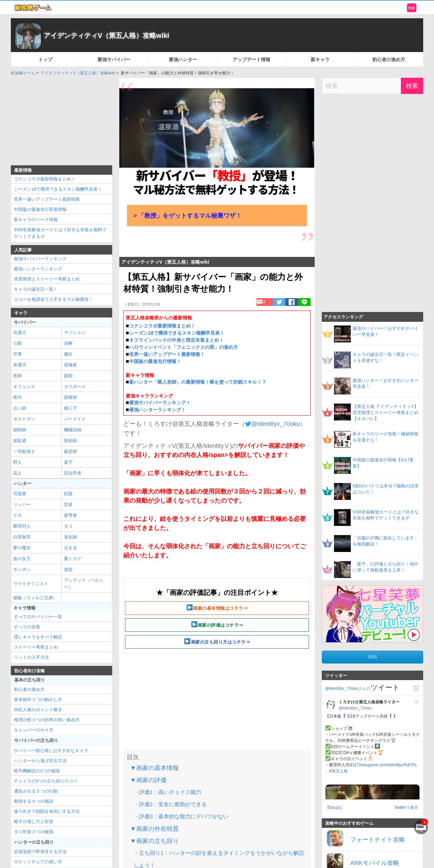This screenshot has width=434, height=868.
Task: Select 血の女王 in hunter list
Action: [22, 559]
